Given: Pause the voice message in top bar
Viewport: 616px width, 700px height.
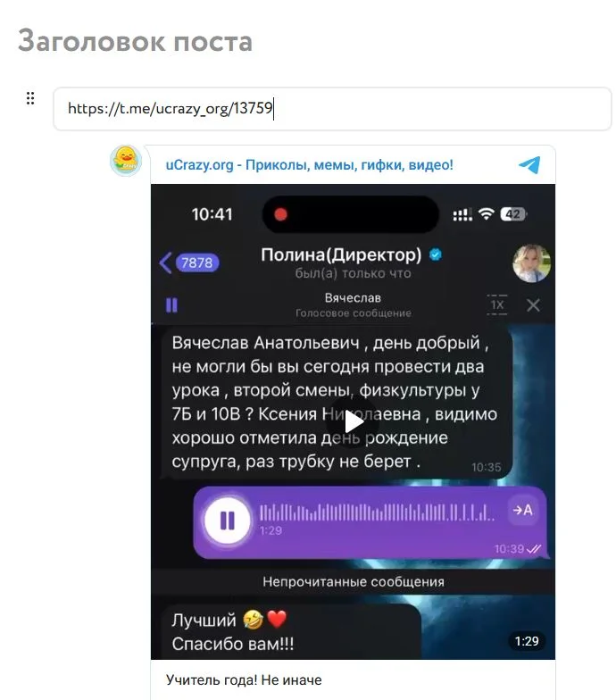Looking at the screenshot, I should 171,305.
